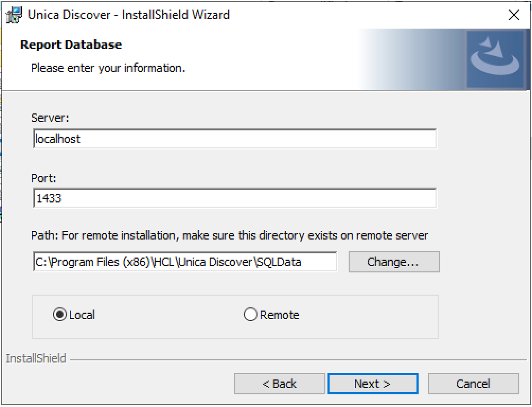Go to the next step with Next >
The width and height of the screenshot is (532, 407).
point(373,384)
